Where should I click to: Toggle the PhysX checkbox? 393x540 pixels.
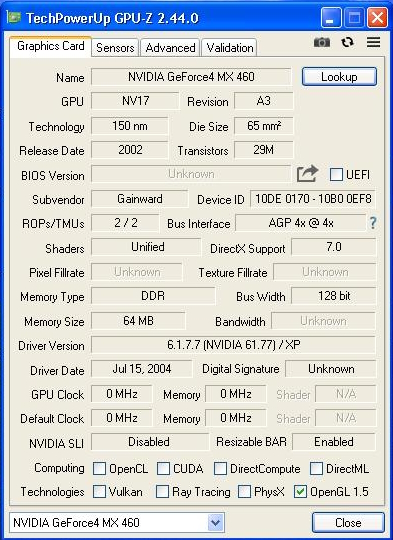point(245,491)
